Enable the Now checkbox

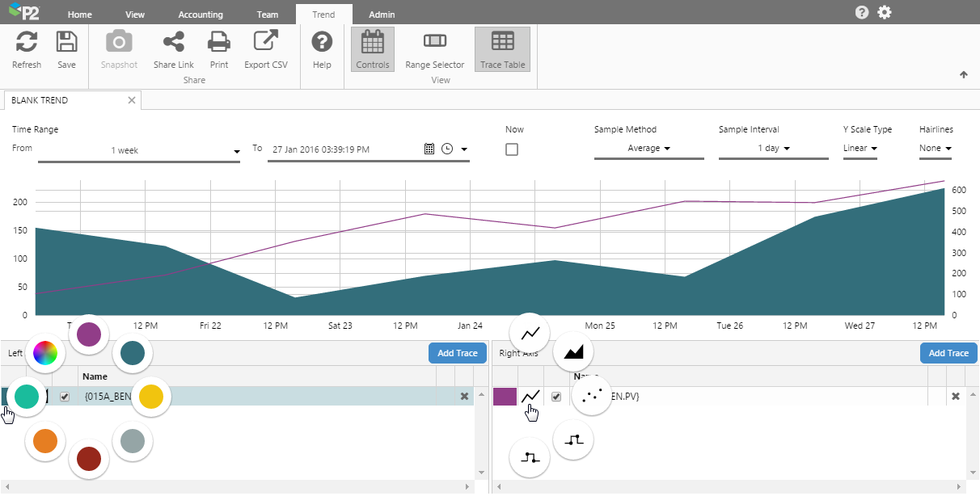pos(512,149)
